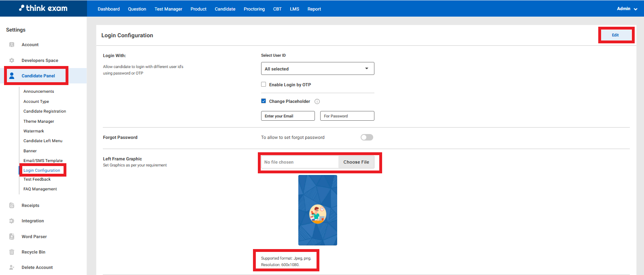Click the Left Frame Graphic preview thumbnail

tap(317, 210)
